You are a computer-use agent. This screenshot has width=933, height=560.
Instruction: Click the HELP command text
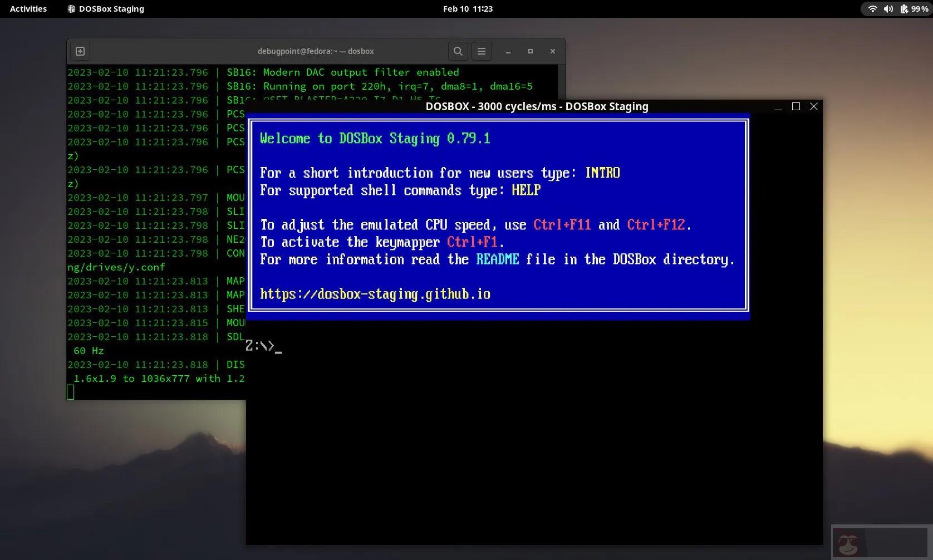click(526, 190)
